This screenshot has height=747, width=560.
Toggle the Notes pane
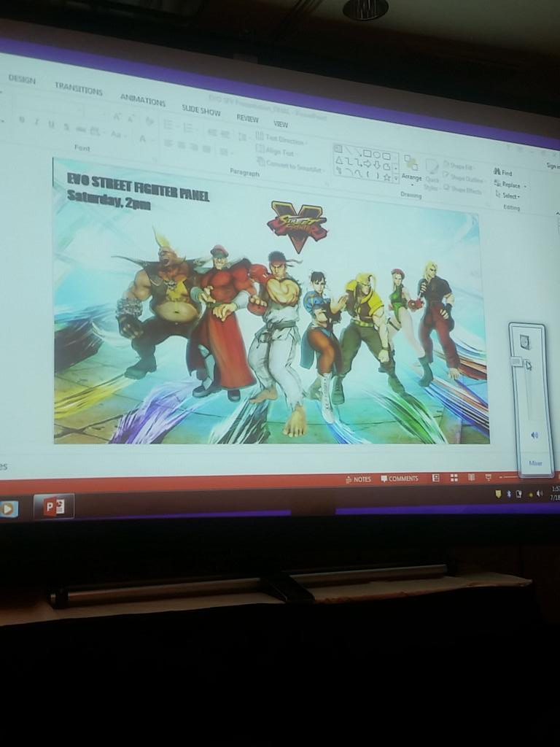358,479
